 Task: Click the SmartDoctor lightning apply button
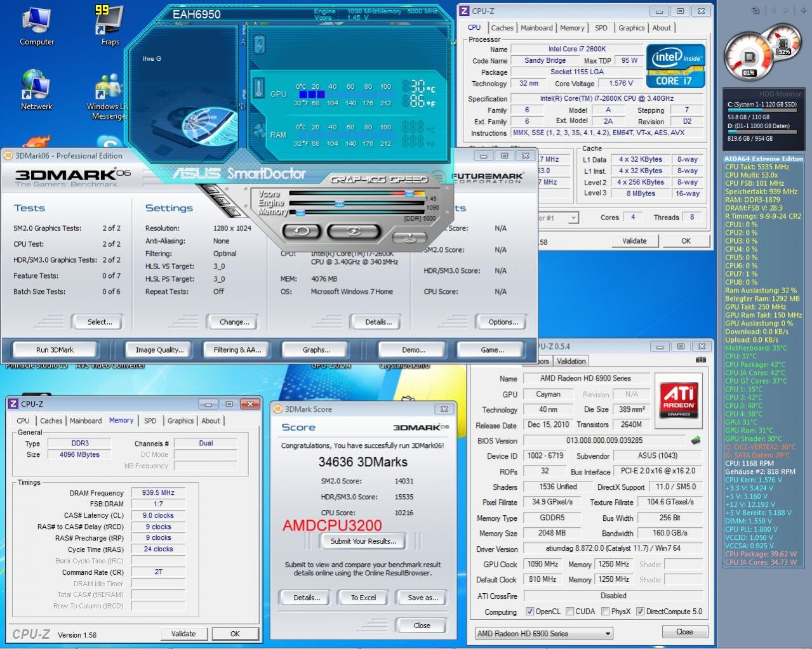[354, 231]
